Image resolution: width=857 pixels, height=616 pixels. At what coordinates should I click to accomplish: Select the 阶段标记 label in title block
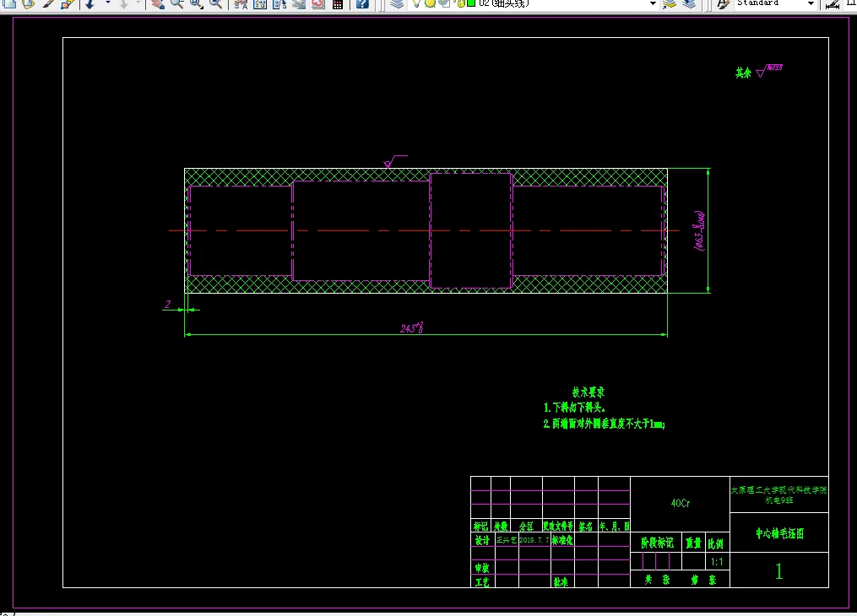pyautogui.click(x=657, y=543)
